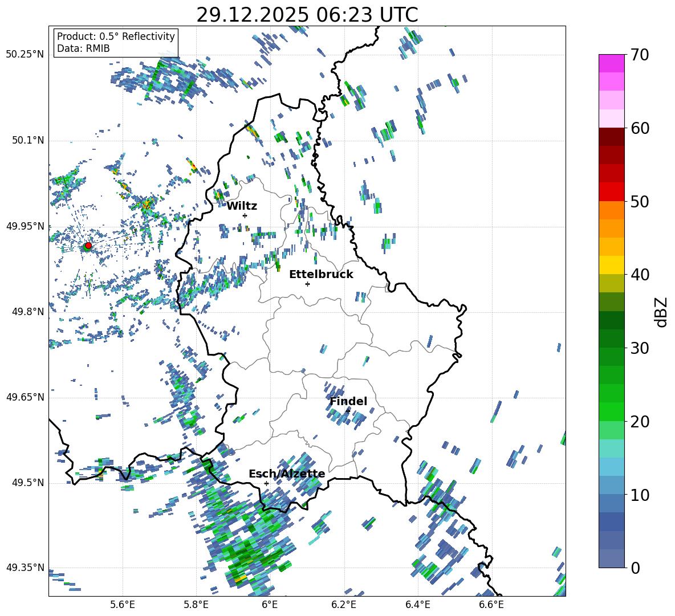Click the 49.5°N latitude label
Viewport: 675px width, 616px height.
[x=27, y=483]
